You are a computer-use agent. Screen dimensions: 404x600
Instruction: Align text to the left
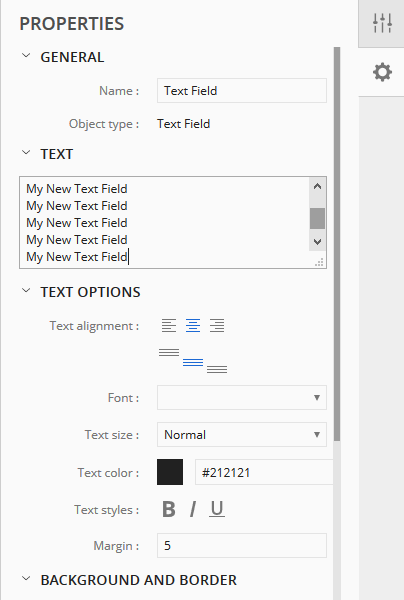(169, 326)
